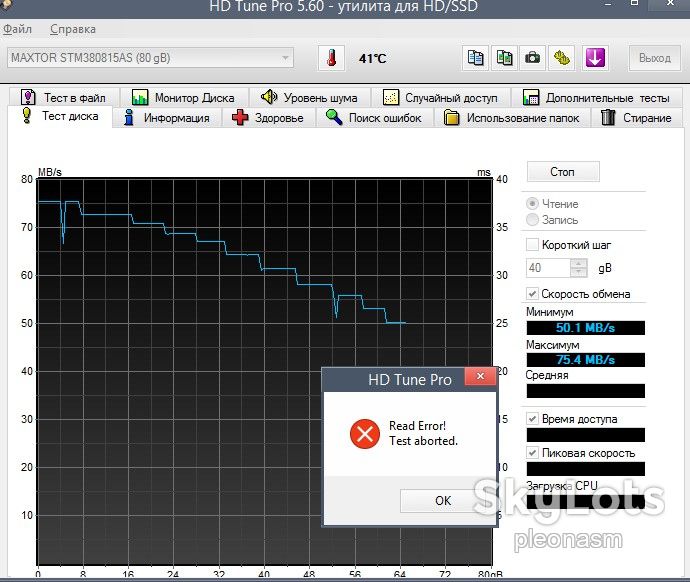Open the 'Справка' menu
This screenshot has height=582, width=690.
click(73, 29)
